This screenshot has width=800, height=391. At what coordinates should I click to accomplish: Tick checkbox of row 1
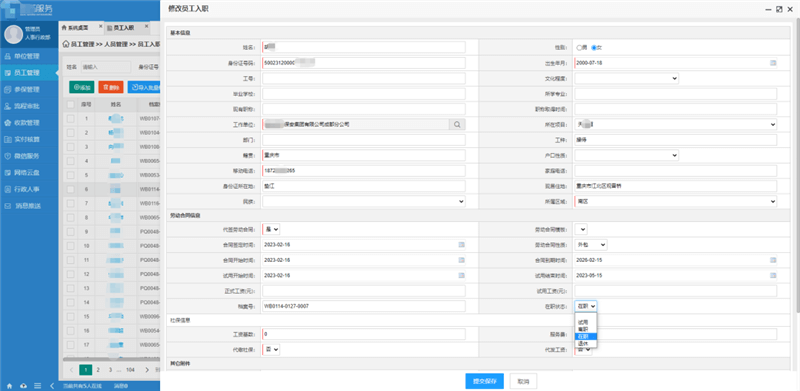tap(70, 118)
